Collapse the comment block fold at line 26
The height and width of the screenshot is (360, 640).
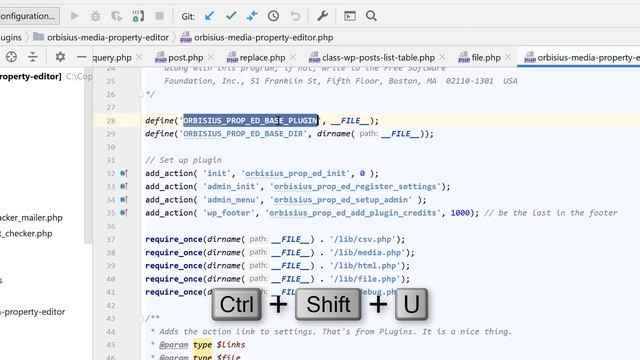140,94
